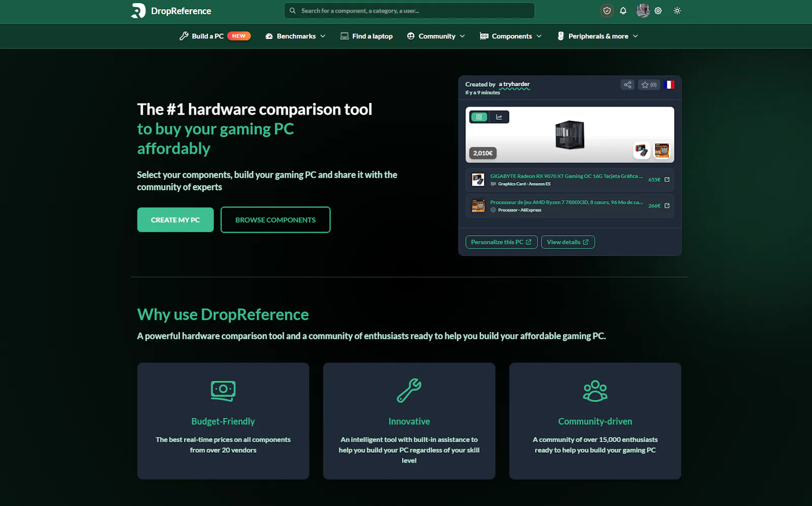The image size is (812, 506).
Task: Click the French flag icon
Action: (x=669, y=85)
